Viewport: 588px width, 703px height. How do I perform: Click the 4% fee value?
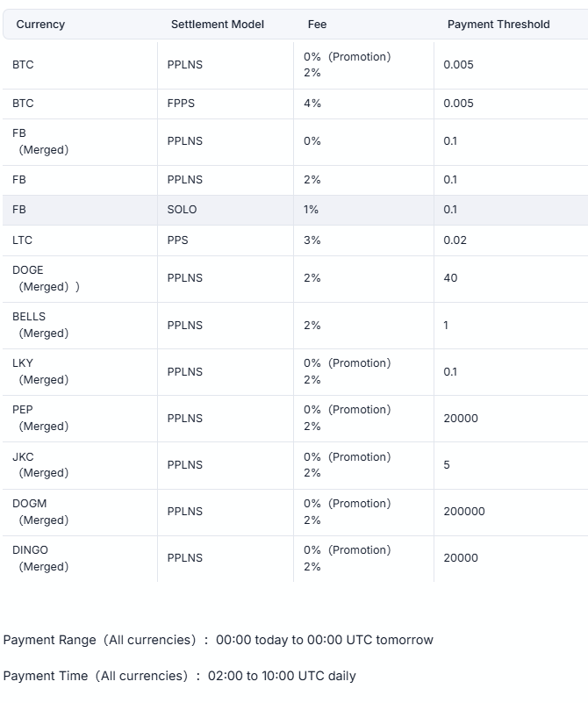click(312, 104)
